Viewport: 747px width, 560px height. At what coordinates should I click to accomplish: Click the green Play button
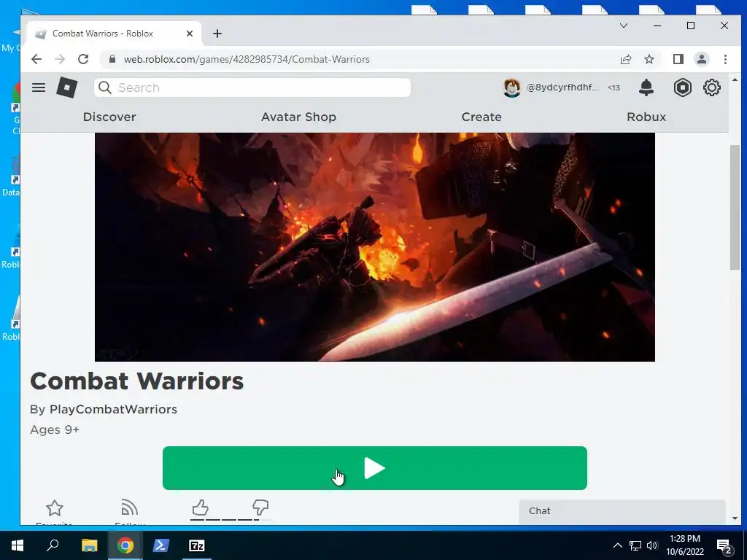pos(374,468)
